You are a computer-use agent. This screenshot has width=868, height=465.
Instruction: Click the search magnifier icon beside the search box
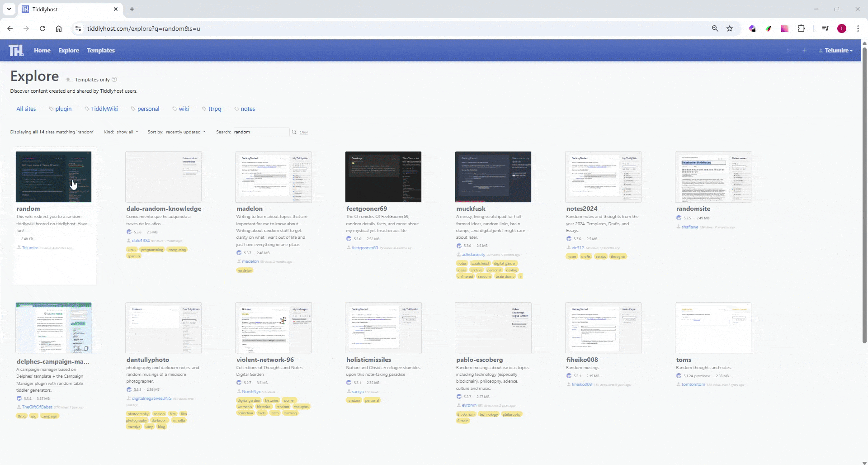(294, 132)
